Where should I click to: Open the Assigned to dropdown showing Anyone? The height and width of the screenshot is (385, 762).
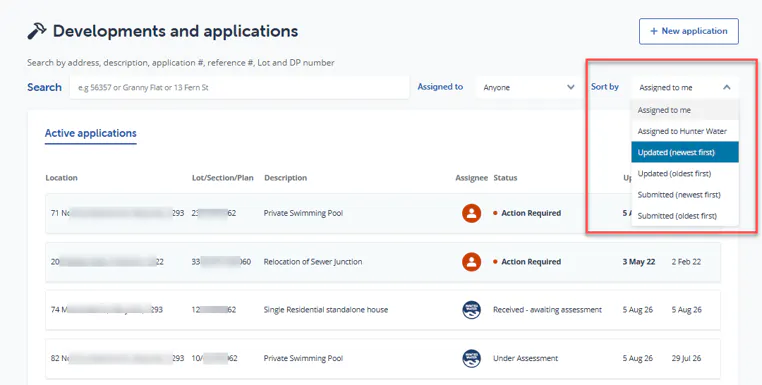(x=528, y=88)
